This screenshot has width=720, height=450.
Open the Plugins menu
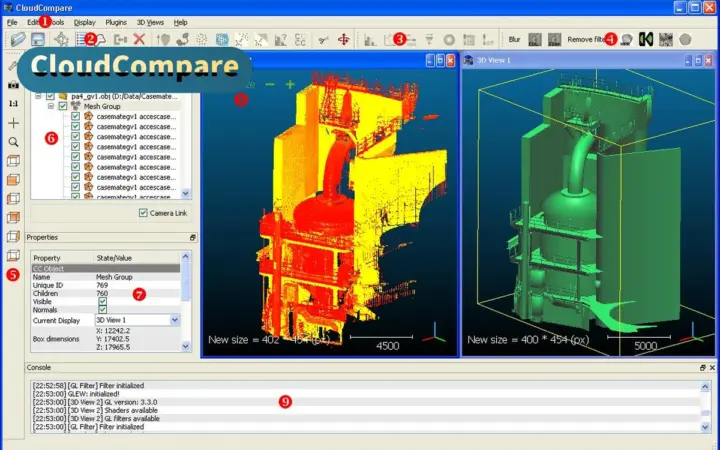click(x=116, y=22)
